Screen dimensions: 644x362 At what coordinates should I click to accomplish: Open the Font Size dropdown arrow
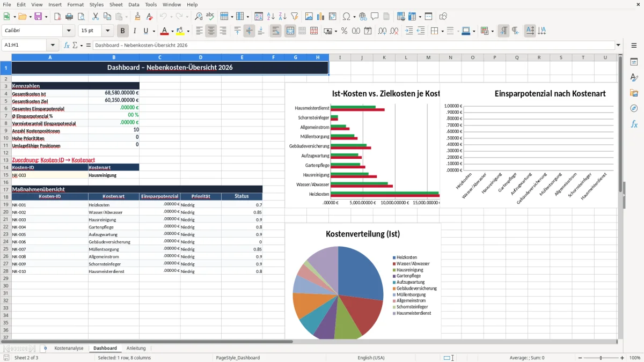point(108,31)
